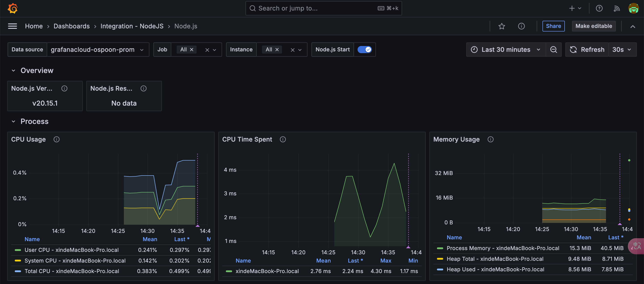The width and height of the screenshot is (644, 284).
Task: Clear all values in Job filter
Action: click(207, 50)
